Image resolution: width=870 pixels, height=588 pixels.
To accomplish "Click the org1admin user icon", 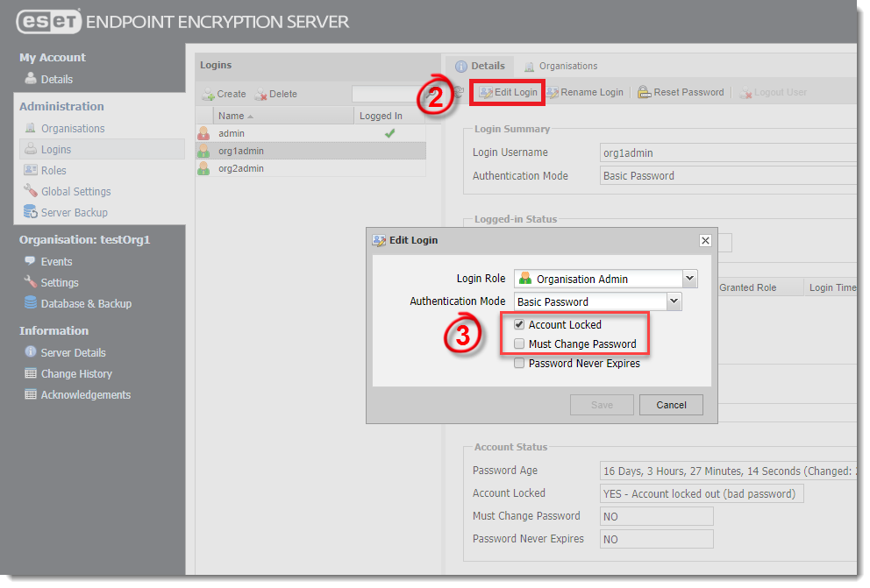I will [203, 151].
